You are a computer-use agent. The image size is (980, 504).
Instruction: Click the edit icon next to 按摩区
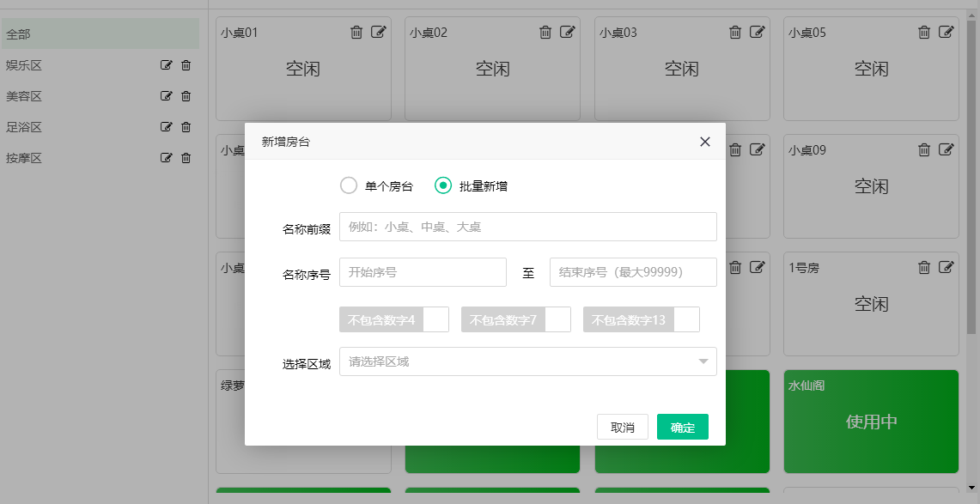point(166,157)
